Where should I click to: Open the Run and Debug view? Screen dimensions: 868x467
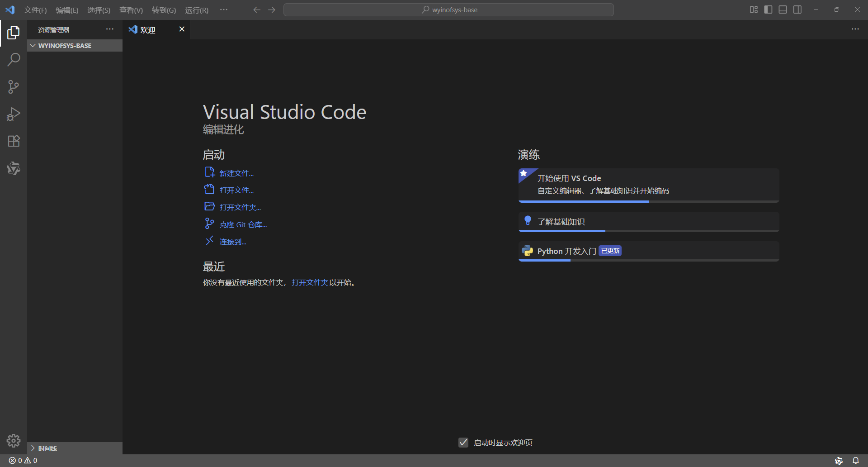point(14,114)
